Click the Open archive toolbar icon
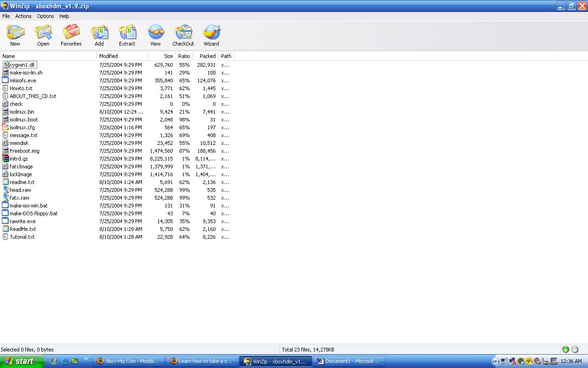 (x=43, y=33)
